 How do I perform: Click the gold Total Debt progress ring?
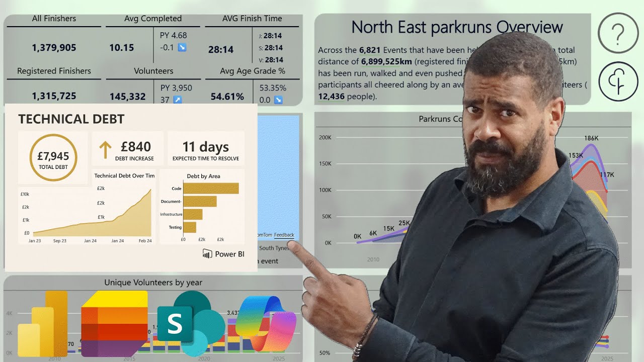point(53,157)
